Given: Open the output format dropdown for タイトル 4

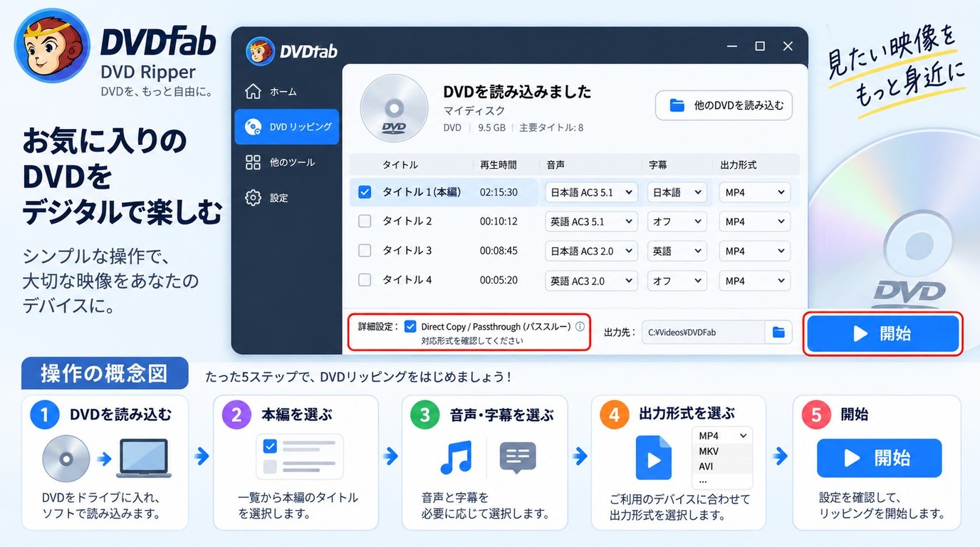Looking at the screenshot, I should coord(755,281).
